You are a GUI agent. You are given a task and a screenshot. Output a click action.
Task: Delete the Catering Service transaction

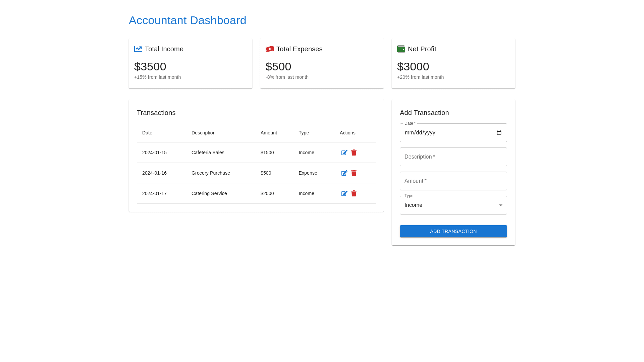(x=354, y=194)
